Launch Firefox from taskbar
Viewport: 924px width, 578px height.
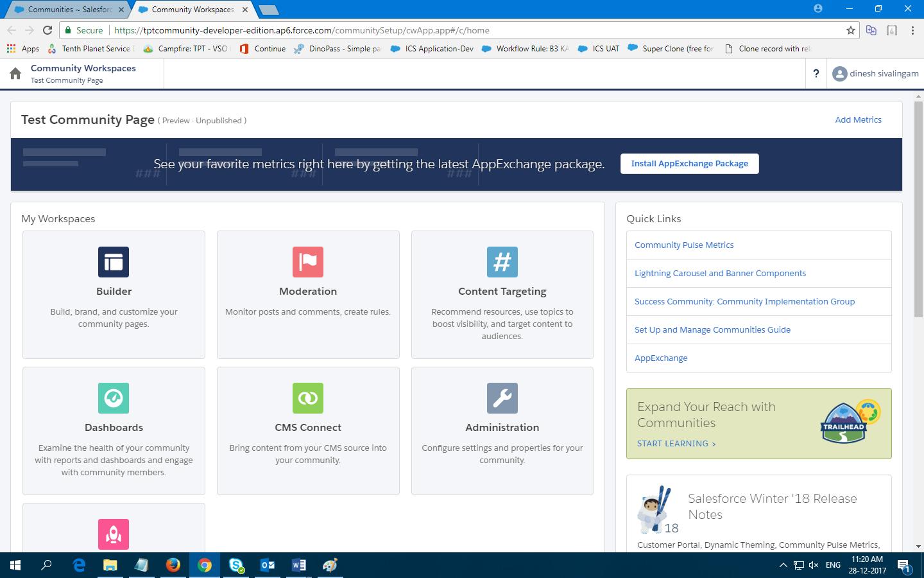tap(173, 565)
